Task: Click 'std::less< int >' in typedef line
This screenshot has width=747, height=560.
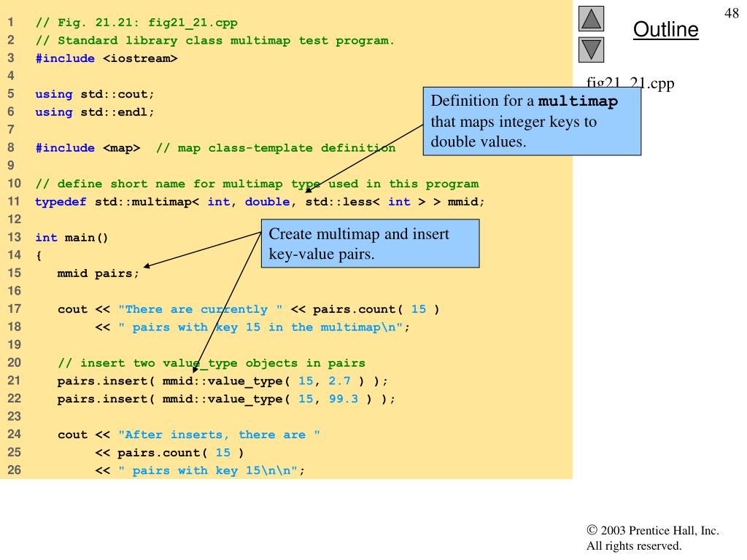Action: click(x=366, y=201)
